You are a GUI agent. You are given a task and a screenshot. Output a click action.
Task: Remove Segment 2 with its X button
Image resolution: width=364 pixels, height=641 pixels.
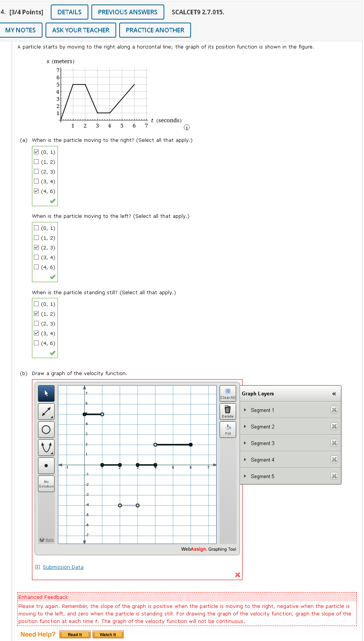click(x=334, y=427)
